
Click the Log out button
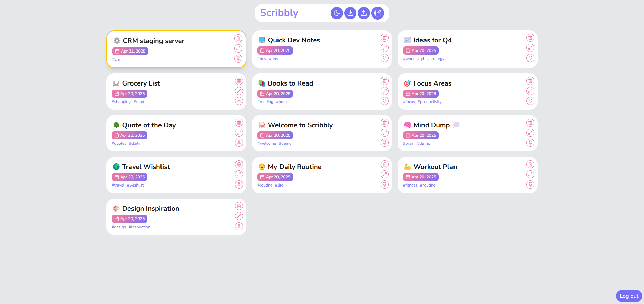point(629,296)
